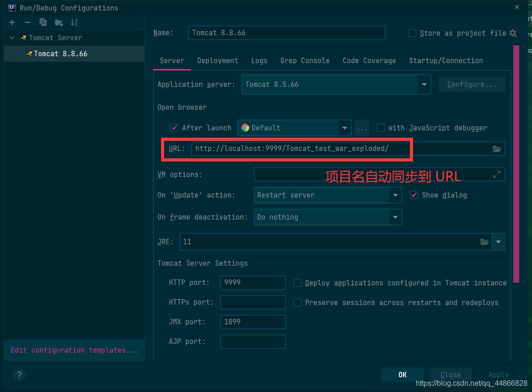
Task: Click the Apply button
Action: click(499, 375)
